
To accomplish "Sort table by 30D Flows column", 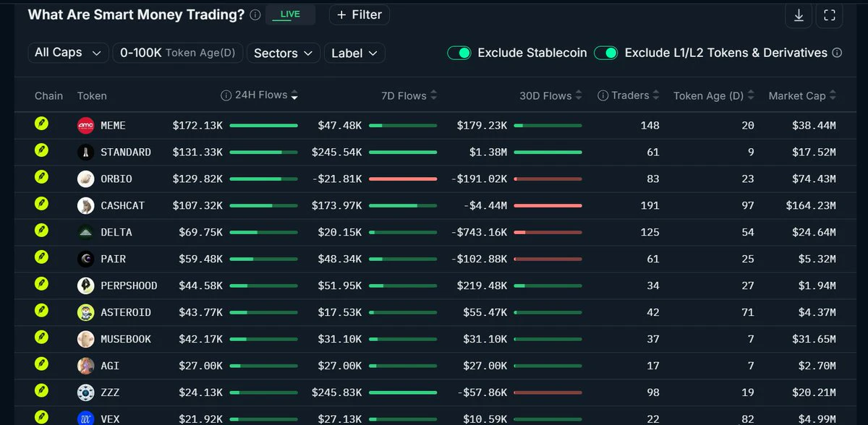I will coord(550,96).
